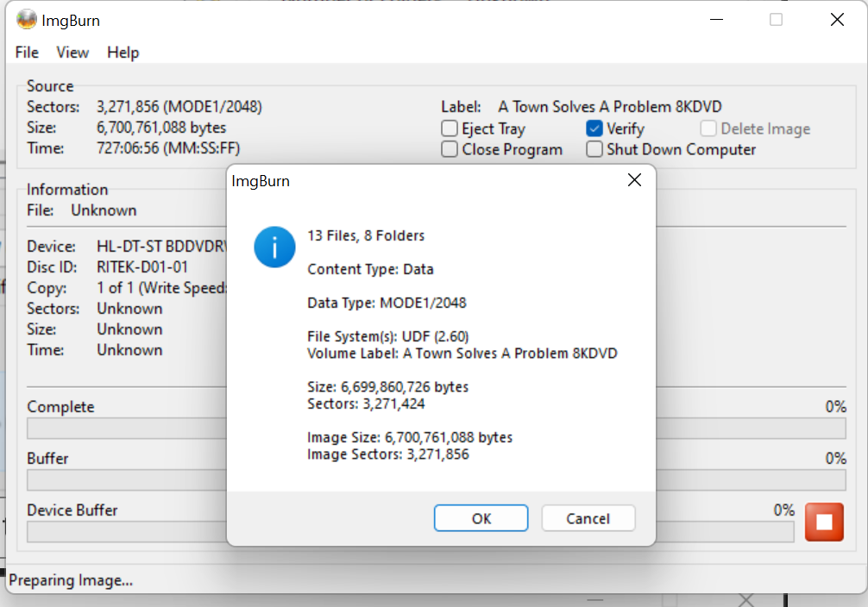Viewport: 868px width, 607px height.
Task: Uncheck the Verify option
Action: click(x=594, y=129)
